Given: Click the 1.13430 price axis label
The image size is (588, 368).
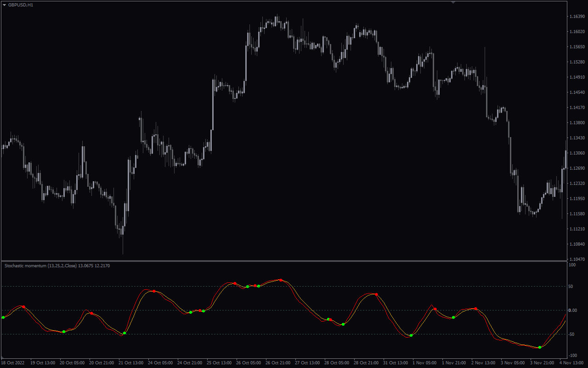Looking at the screenshot, I should click(x=577, y=138).
